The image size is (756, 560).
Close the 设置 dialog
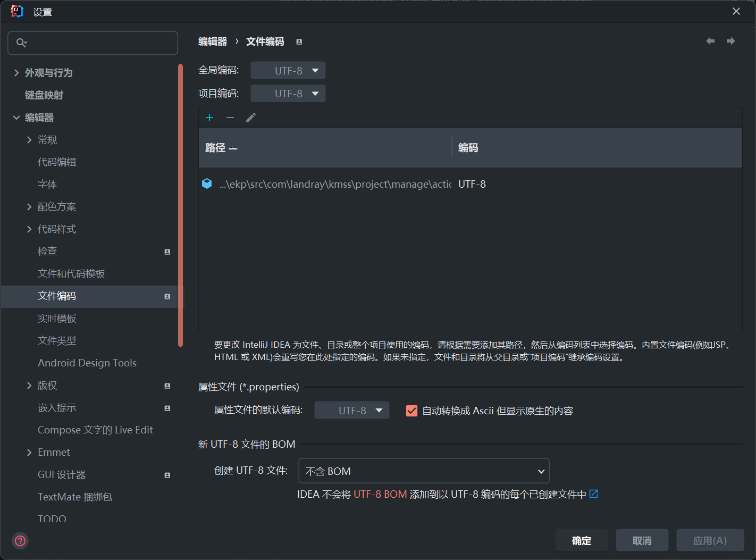[x=736, y=11]
